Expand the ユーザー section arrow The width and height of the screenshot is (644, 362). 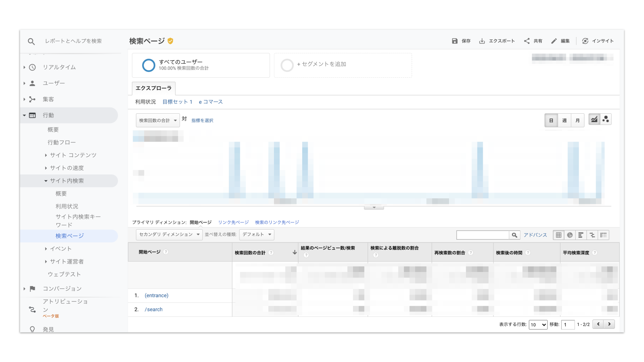pyautogui.click(x=24, y=83)
